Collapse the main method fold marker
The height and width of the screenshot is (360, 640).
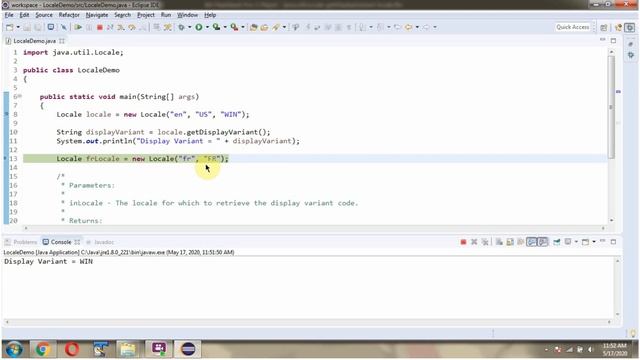pyautogui.click(x=20, y=96)
